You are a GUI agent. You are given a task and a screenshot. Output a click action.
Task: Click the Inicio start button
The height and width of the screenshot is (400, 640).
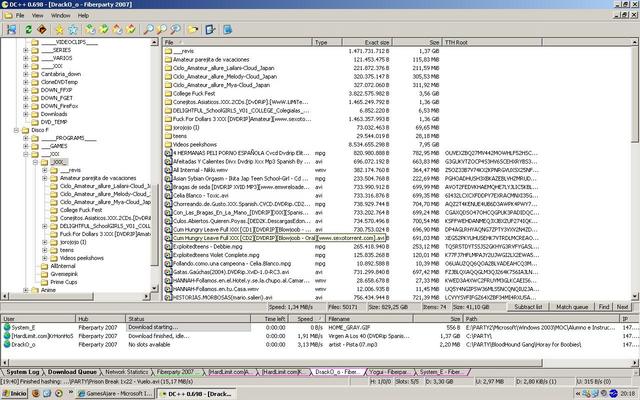15,393
